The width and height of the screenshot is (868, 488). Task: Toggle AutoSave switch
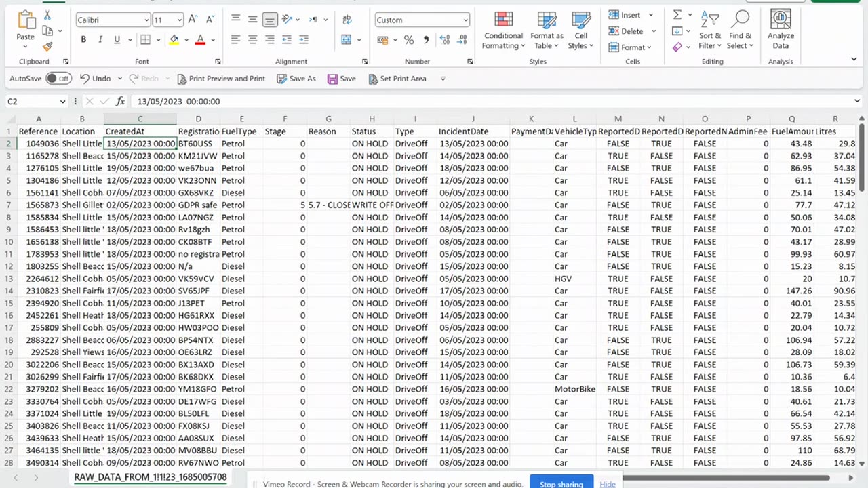point(58,79)
